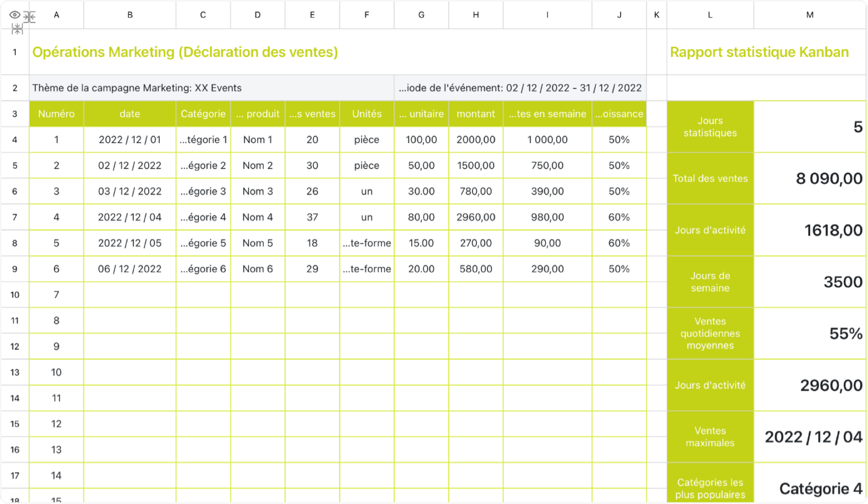The width and height of the screenshot is (868, 504).
Task: Click the 'Jours de semaine' label
Action: pyautogui.click(x=710, y=282)
